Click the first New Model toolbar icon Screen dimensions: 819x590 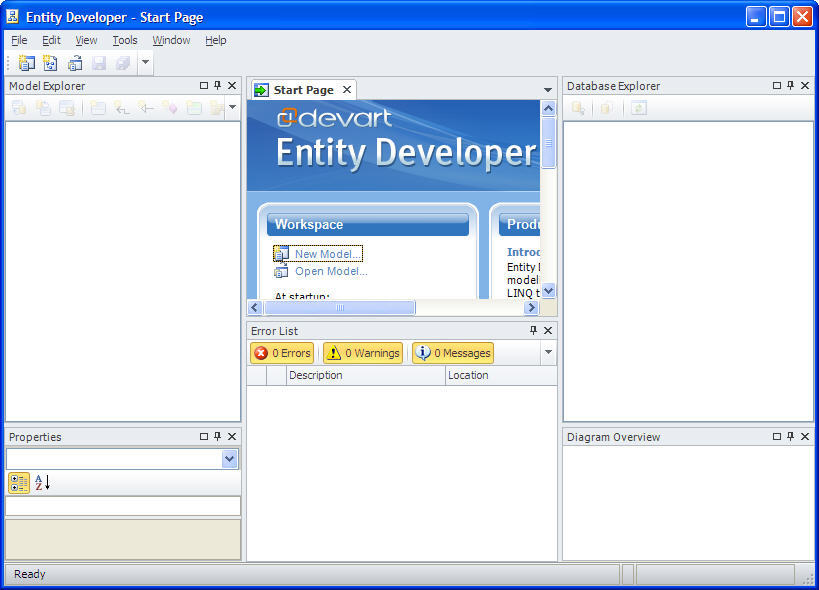tap(27, 63)
